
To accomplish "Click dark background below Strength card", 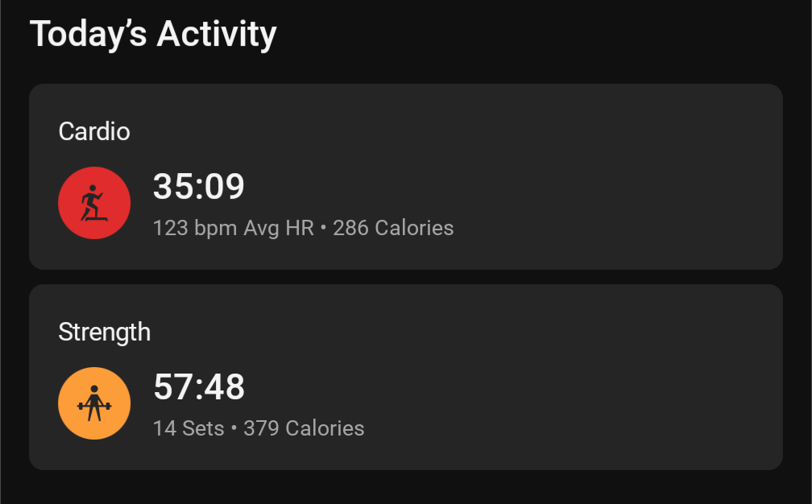I will point(406,487).
